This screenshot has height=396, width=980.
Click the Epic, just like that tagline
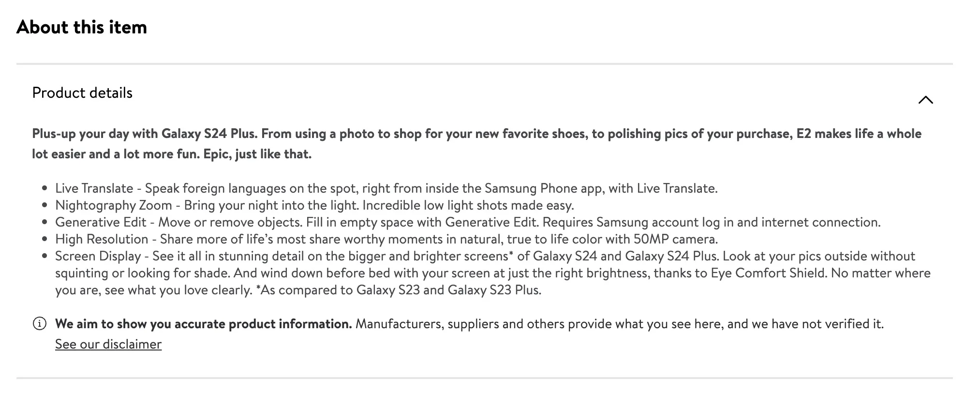click(257, 154)
